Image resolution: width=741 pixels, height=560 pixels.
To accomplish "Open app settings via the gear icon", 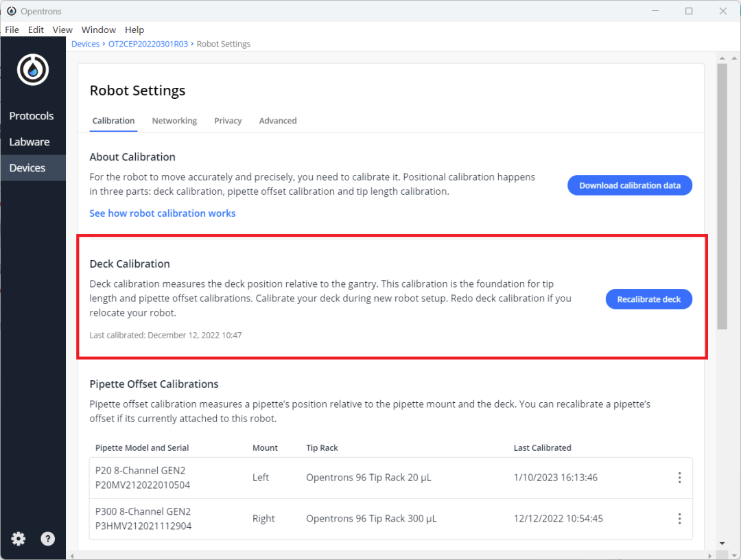I will (x=19, y=539).
